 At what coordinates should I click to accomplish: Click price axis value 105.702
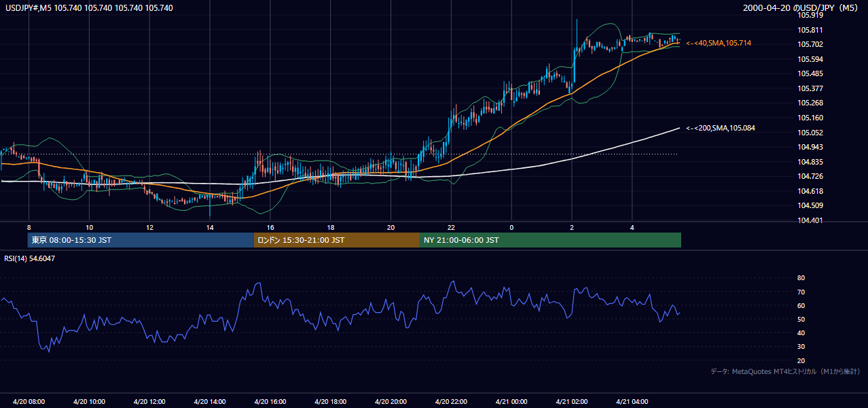[810, 44]
